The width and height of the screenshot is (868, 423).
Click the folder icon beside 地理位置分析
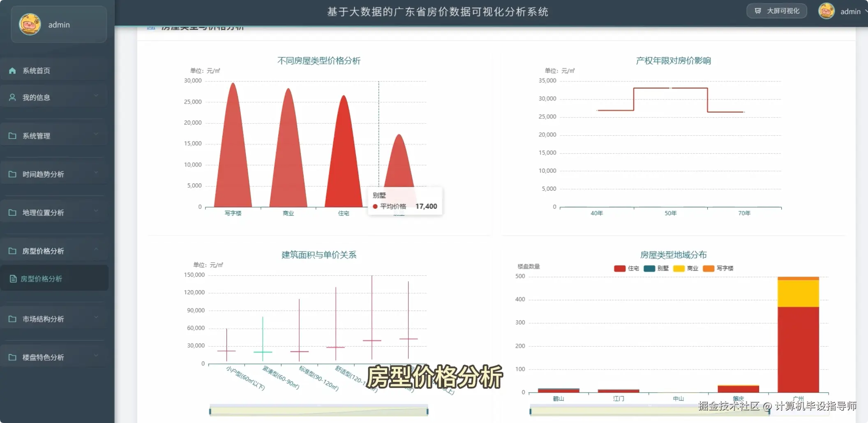coord(12,213)
